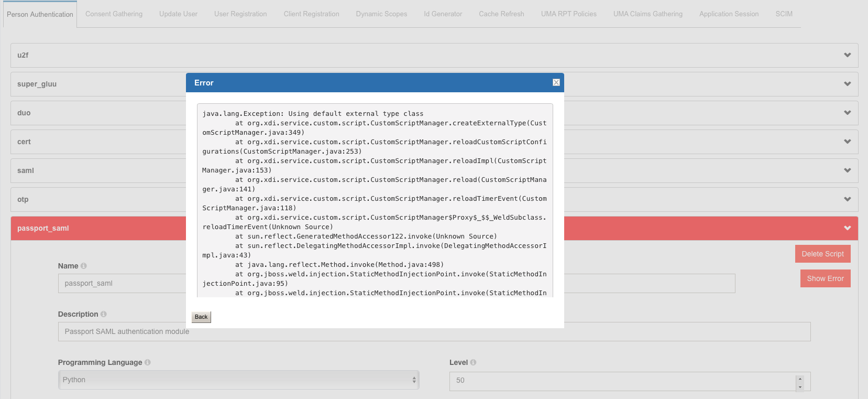Click the Name info icon

click(x=84, y=266)
